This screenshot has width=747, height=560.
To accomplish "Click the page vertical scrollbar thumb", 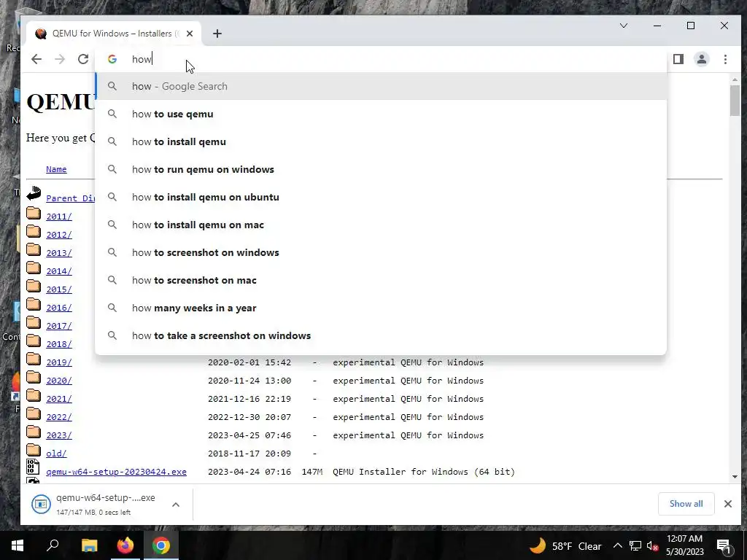I will click(735, 100).
